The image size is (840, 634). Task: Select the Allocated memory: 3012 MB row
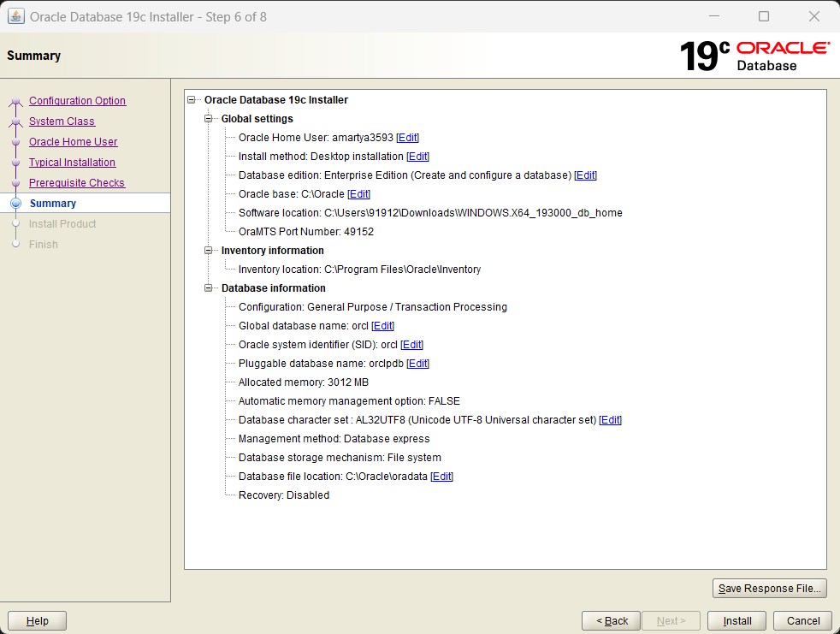pos(303,382)
